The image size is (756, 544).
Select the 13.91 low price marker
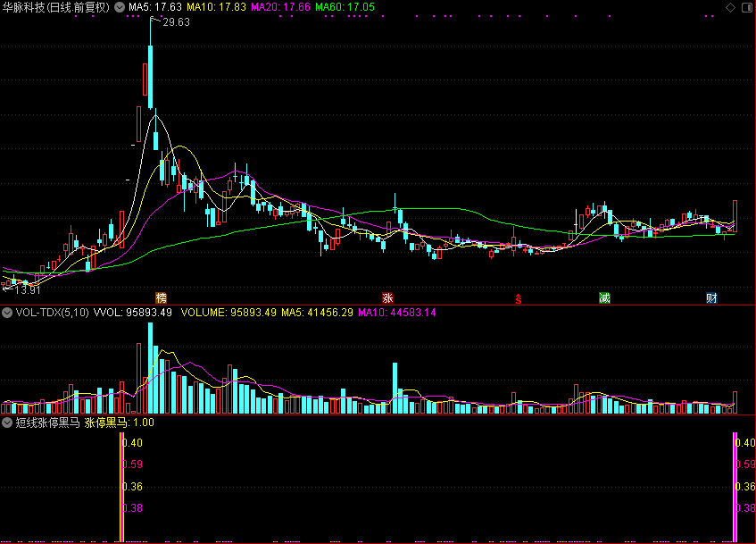(x=28, y=290)
